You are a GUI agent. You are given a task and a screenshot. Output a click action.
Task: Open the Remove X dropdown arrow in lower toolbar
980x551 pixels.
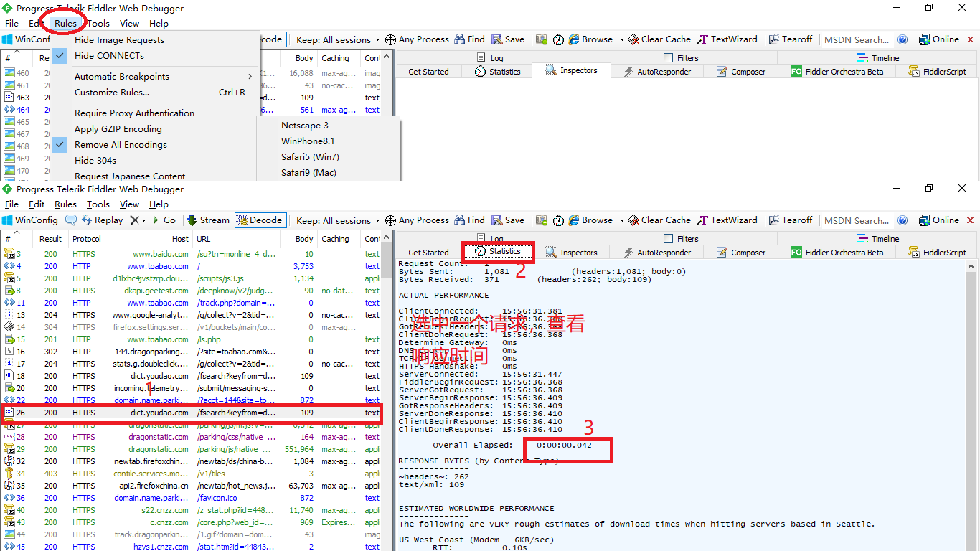(143, 220)
